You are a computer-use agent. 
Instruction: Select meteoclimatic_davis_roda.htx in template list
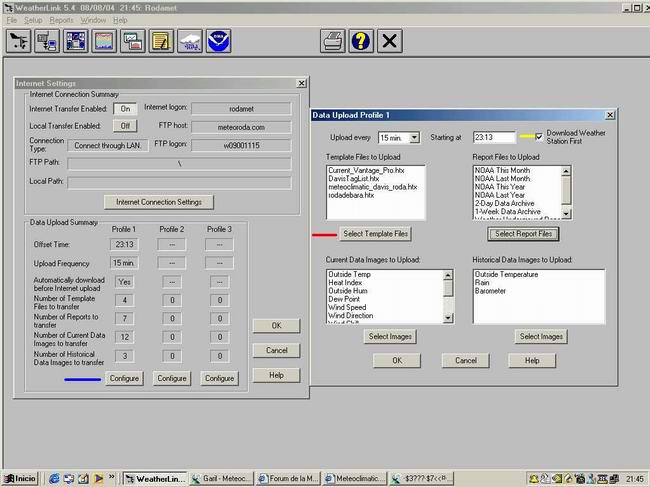[x=373, y=187]
